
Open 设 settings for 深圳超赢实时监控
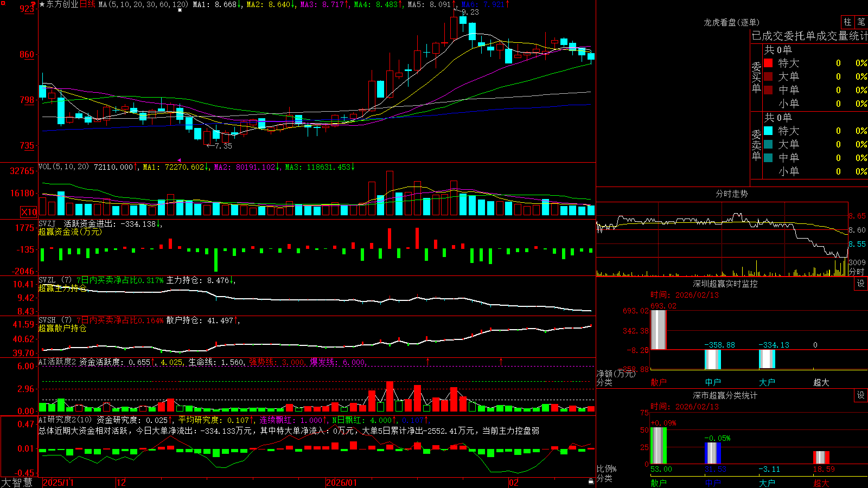coord(861,284)
